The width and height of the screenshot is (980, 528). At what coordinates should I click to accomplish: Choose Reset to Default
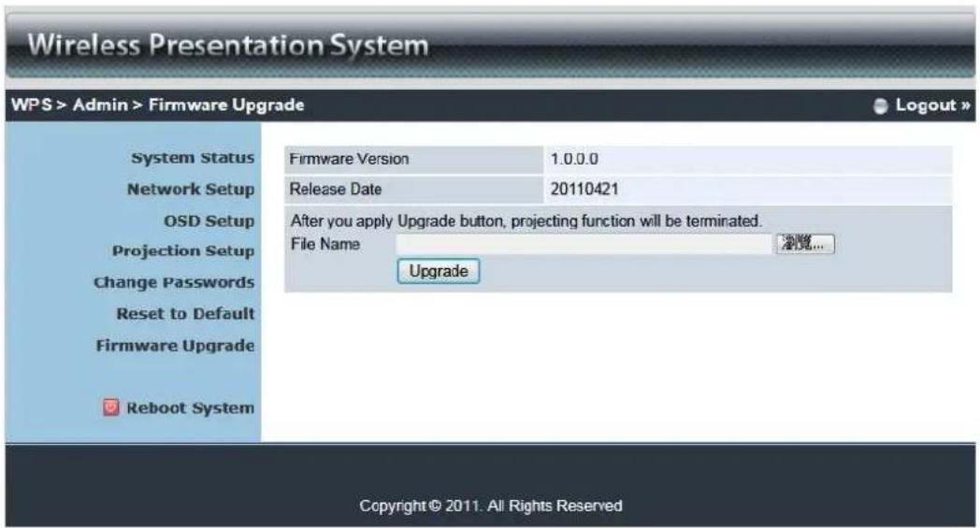coord(186,314)
